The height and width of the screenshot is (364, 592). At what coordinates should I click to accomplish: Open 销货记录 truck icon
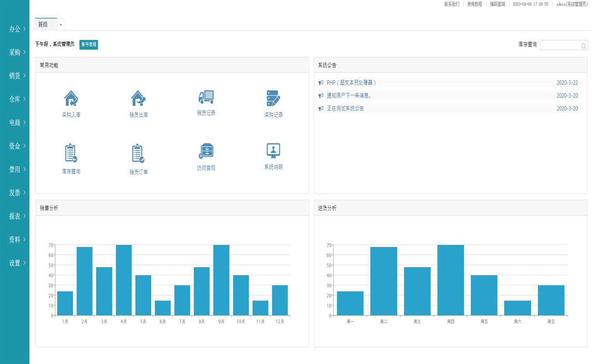click(206, 97)
